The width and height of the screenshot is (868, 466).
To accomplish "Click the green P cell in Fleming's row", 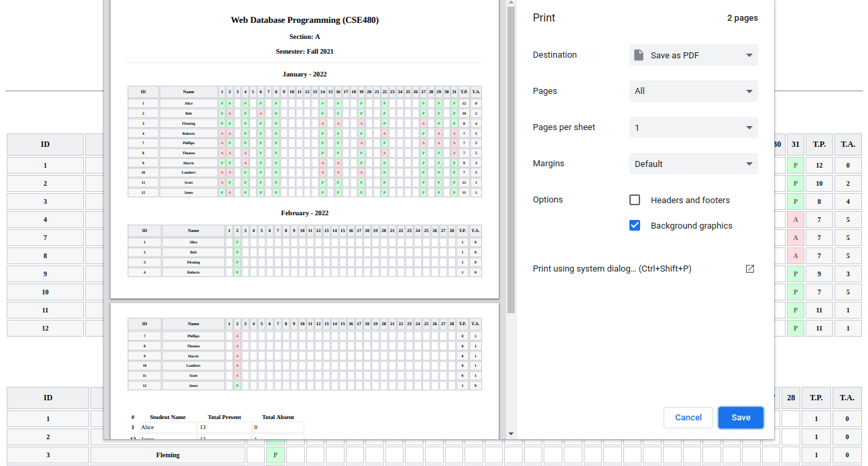I will [275, 455].
